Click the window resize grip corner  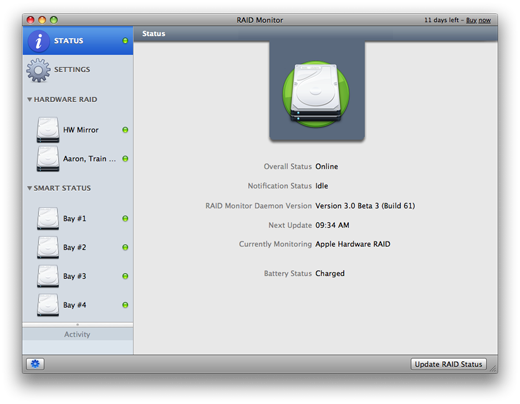click(x=493, y=368)
